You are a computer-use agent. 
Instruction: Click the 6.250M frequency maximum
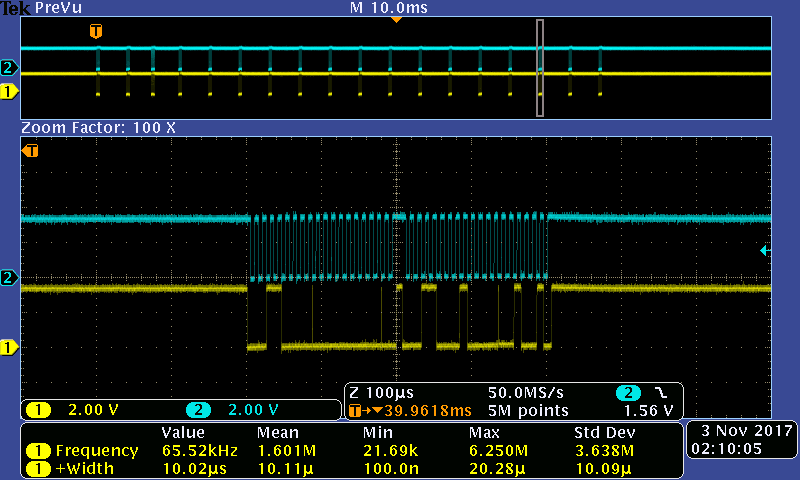498,451
